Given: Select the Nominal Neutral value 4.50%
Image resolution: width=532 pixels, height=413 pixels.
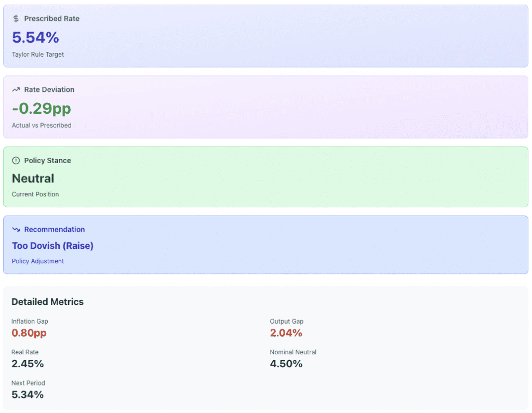Looking at the screenshot, I should [286, 364].
